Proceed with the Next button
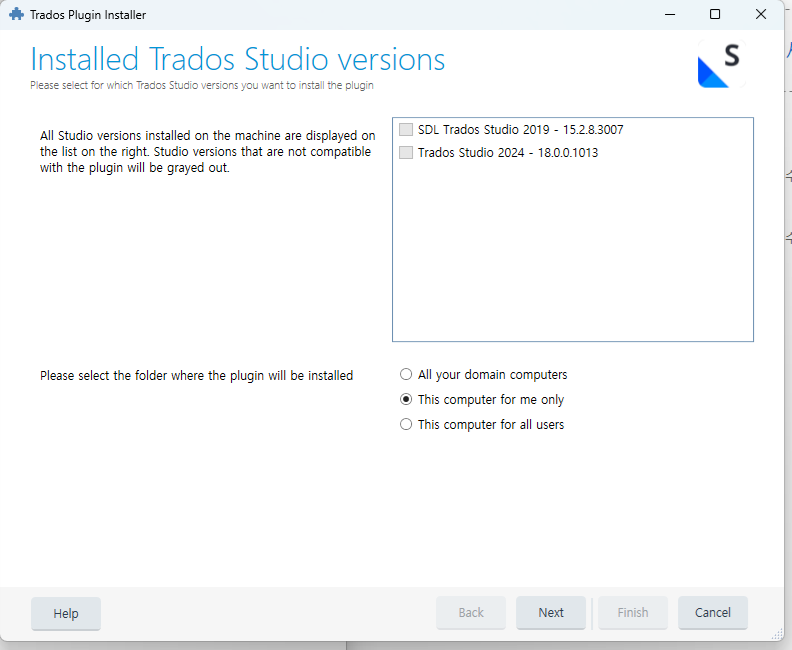This screenshot has width=792, height=650. pyautogui.click(x=551, y=613)
